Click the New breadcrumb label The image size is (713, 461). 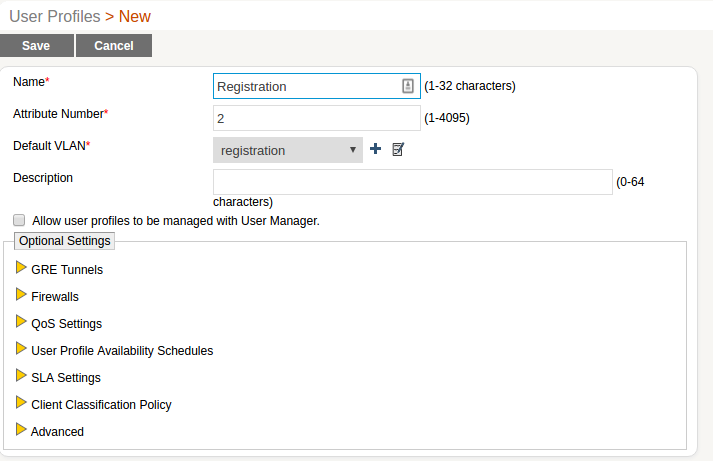click(x=135, y=16)
